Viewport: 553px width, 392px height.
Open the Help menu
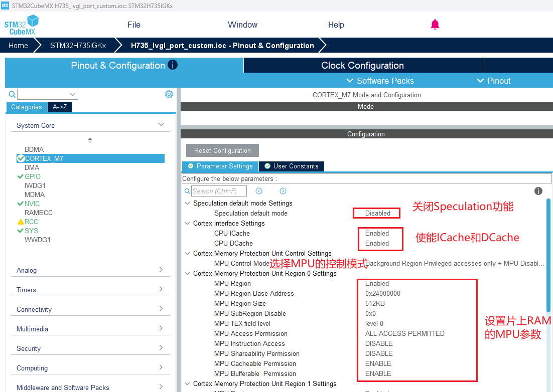pyautogui.click(x=336, y=25)
